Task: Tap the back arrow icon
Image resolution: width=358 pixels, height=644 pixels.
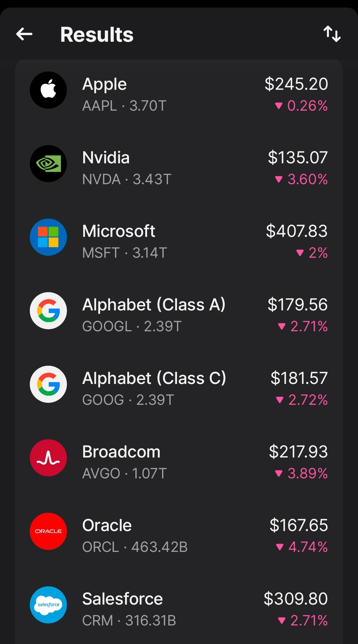Action: [x=24, y=34]
